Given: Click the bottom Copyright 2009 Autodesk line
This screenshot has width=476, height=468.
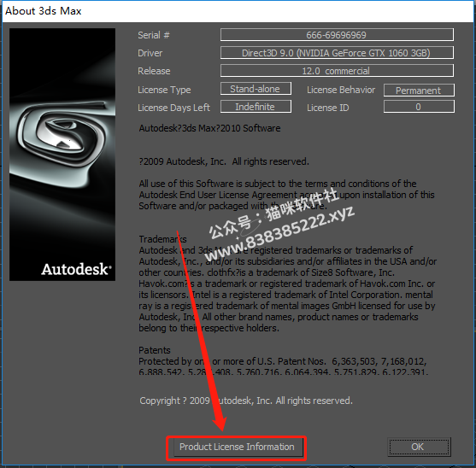Looking at the screenshot, I should point(246,401).
